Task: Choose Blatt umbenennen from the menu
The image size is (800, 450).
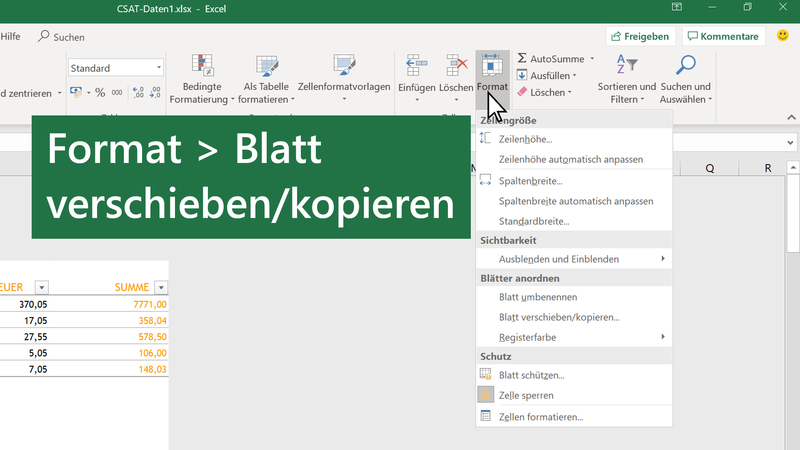Action: tap(537, 297)
